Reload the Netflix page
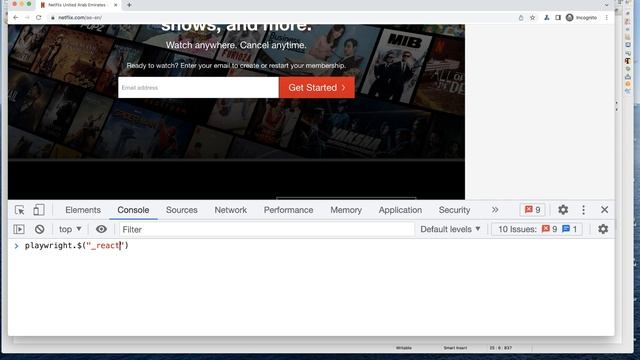The image size is (640, 360). point(39,18)
